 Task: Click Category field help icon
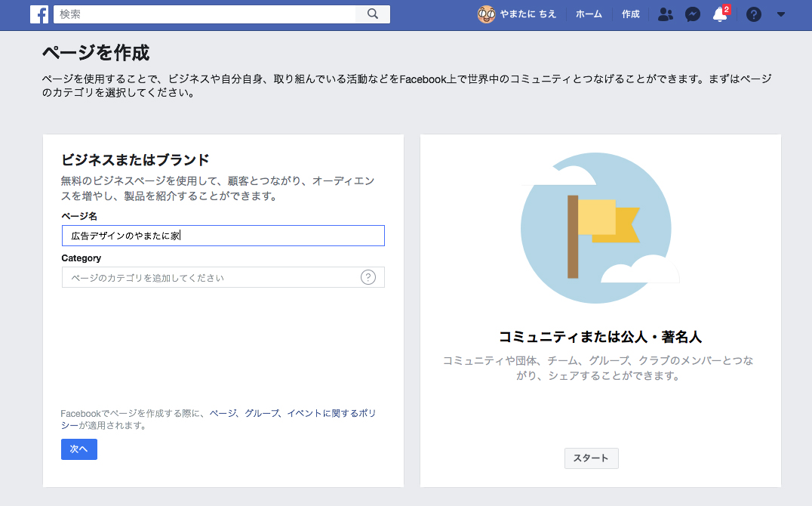[368, 277]
